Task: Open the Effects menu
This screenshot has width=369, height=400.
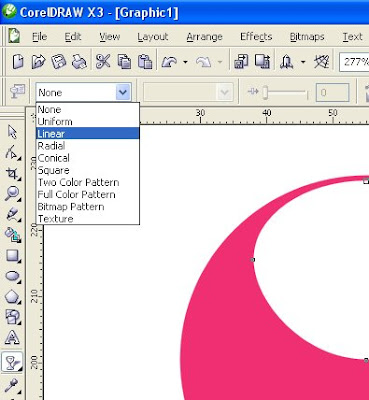Action: [256, 37]
